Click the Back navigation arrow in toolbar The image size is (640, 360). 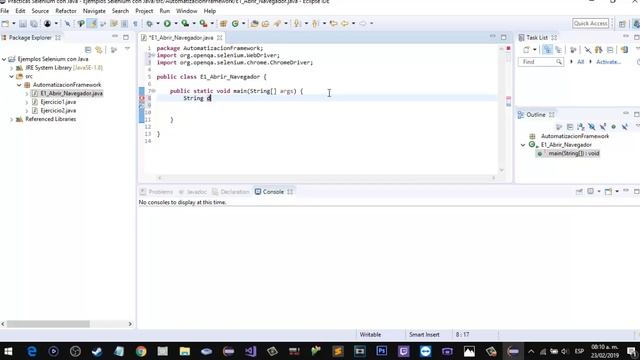click(344, 24)
